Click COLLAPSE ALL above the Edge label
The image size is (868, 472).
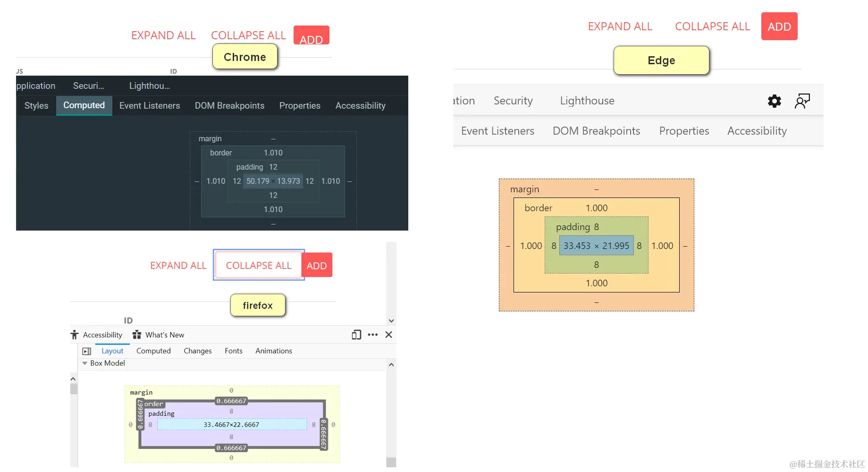point(712,26)
